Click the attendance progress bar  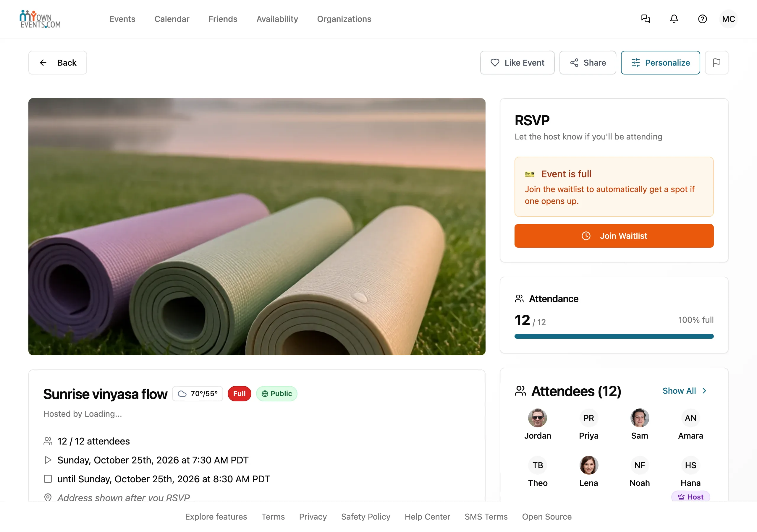[x=614, y=336]
